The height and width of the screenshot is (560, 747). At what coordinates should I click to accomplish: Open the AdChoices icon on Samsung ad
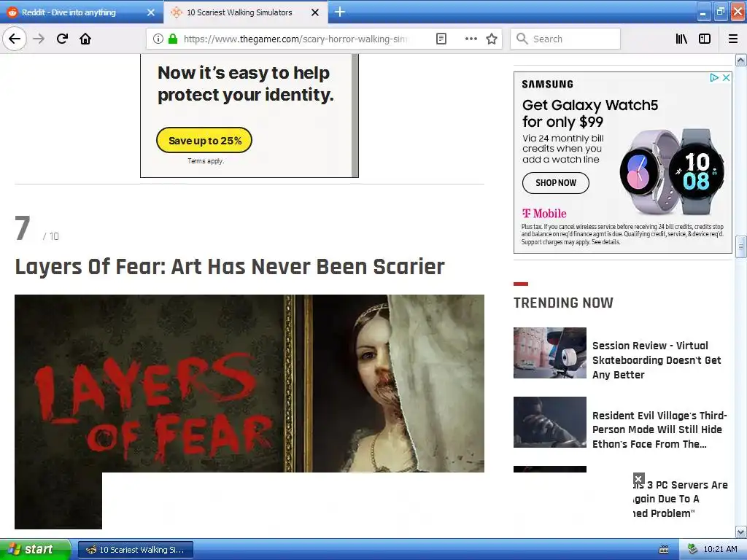[x=714, y=77]
